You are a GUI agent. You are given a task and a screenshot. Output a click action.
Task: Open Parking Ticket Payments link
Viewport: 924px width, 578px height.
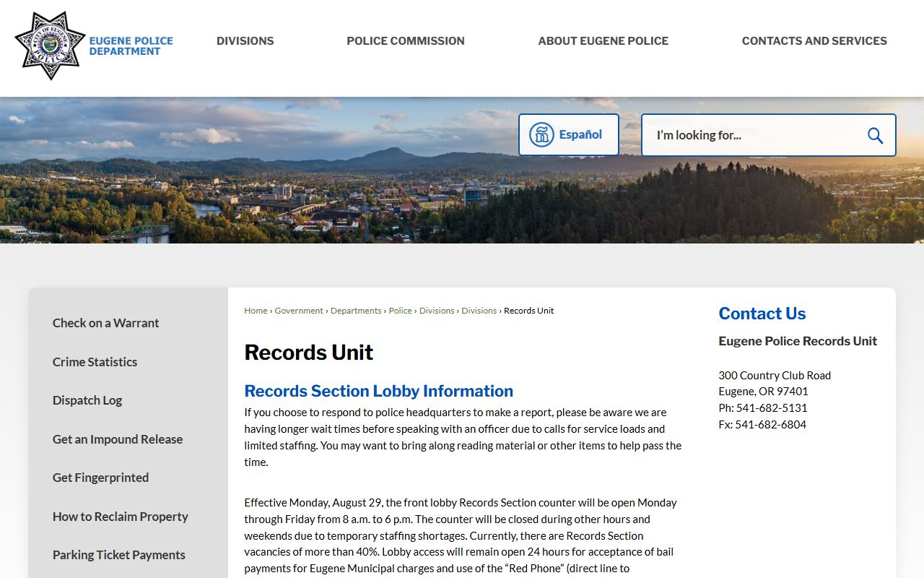pyautogui.click(x=119, y=555)
